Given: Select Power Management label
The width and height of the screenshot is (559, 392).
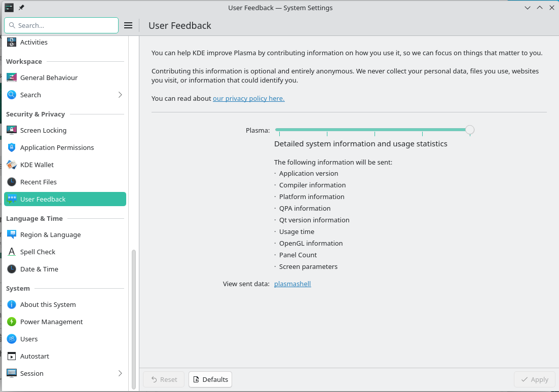Looking at the screenshot, I should pos(51,322).
